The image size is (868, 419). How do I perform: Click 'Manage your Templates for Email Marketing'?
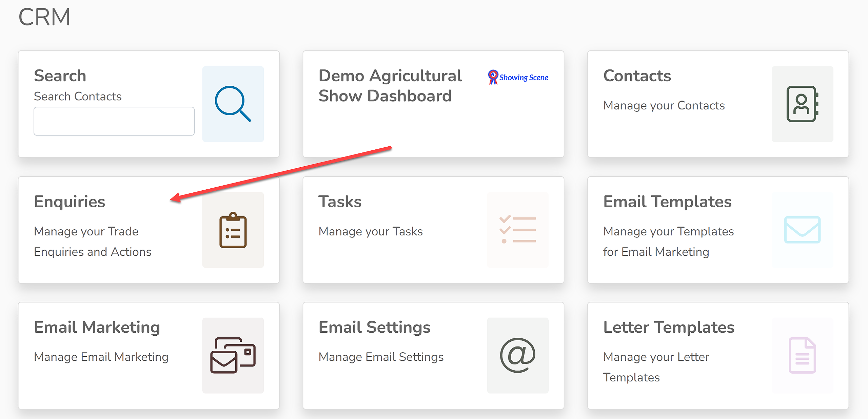point(668,242)
